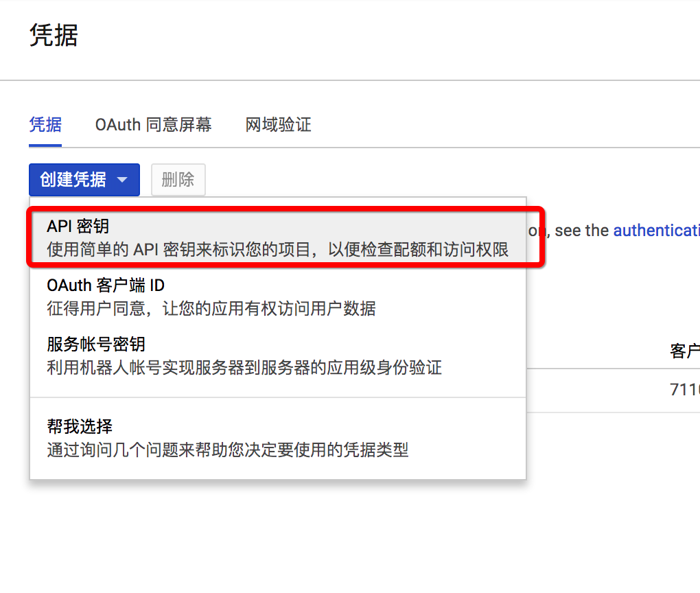
Task: Choose the 帮我选择 option
Action: 278,438
